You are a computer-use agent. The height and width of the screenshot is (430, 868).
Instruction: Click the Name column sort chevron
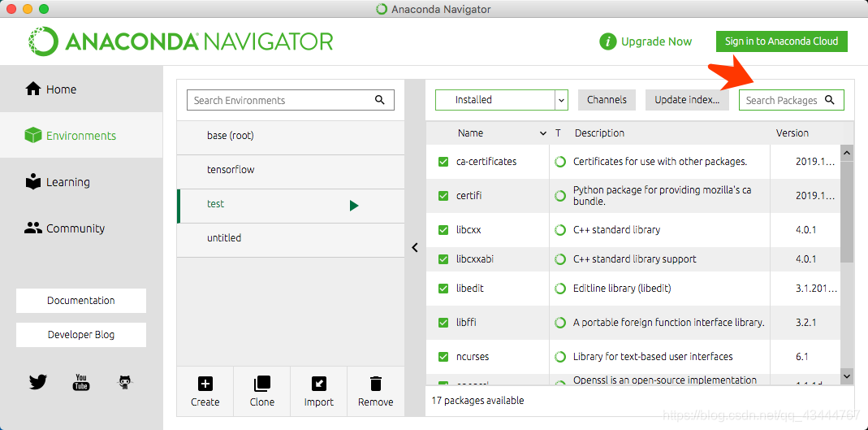543,133
